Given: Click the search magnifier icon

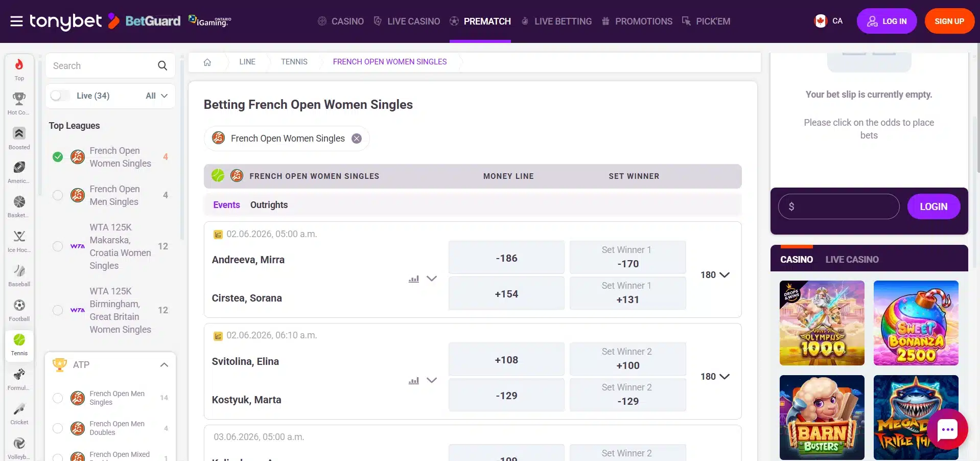Looking at the screenshot, I should (162, 65).
